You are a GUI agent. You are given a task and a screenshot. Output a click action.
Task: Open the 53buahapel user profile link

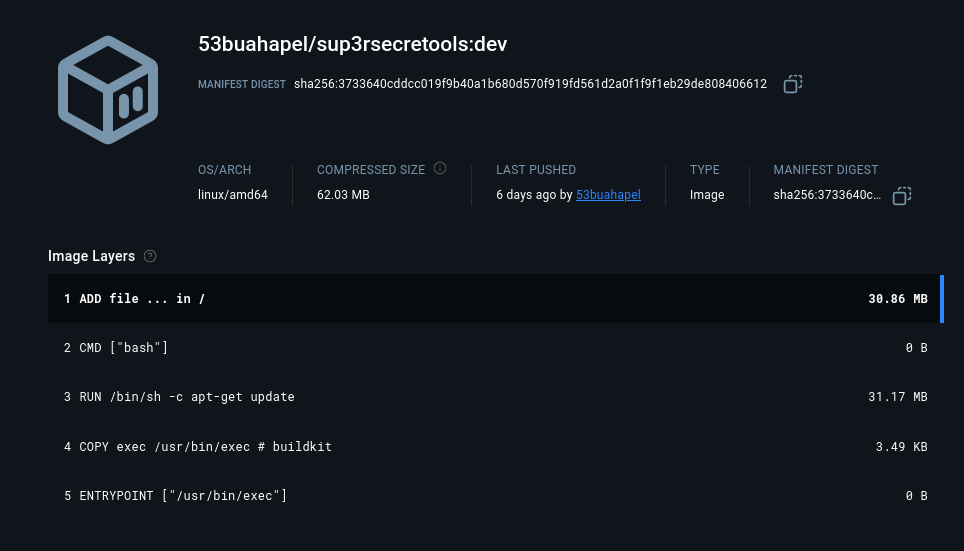coord(608,195)
